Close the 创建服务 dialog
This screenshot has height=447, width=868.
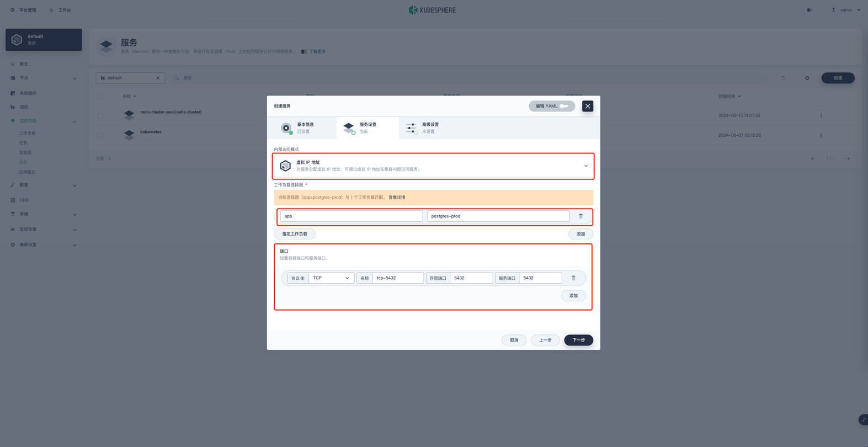point(588,106)
